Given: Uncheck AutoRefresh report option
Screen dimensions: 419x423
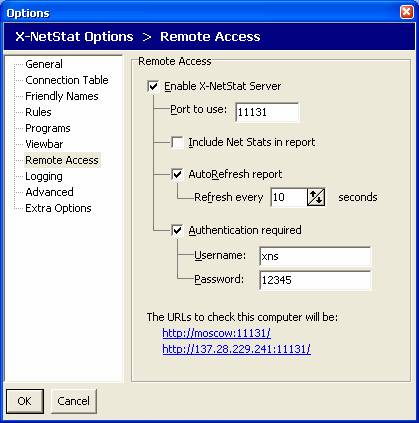Looking at the screenshot, I should click(177, 174).
